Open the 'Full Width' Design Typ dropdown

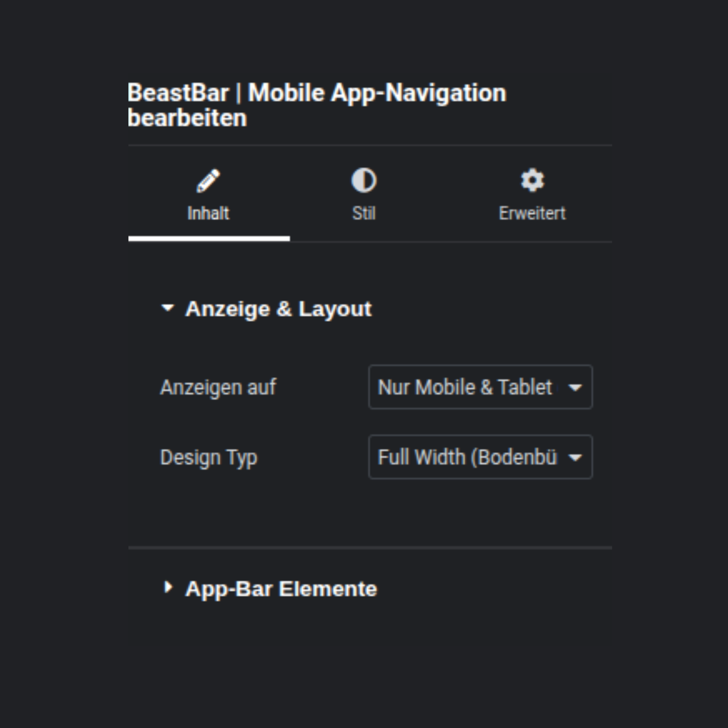click(467, 457)
